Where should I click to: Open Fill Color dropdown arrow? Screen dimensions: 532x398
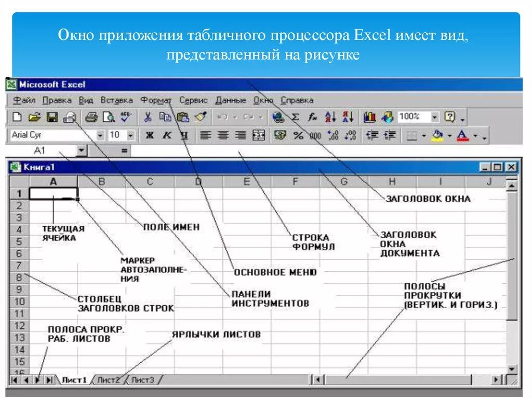coord(449,136)
